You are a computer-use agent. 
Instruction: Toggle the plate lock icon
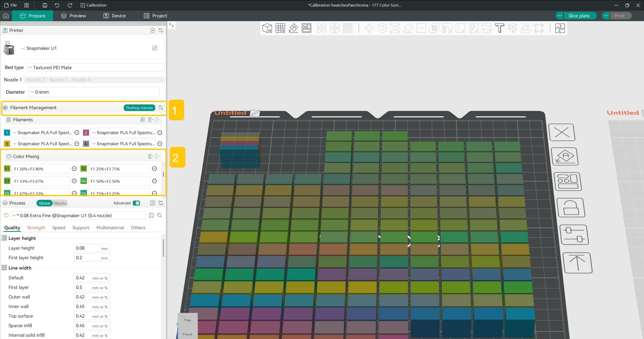(571, 208)
